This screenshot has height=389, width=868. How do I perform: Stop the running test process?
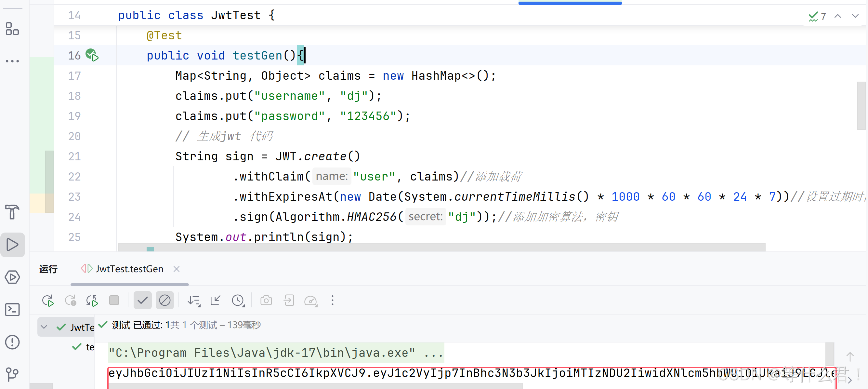coord(114,300)
